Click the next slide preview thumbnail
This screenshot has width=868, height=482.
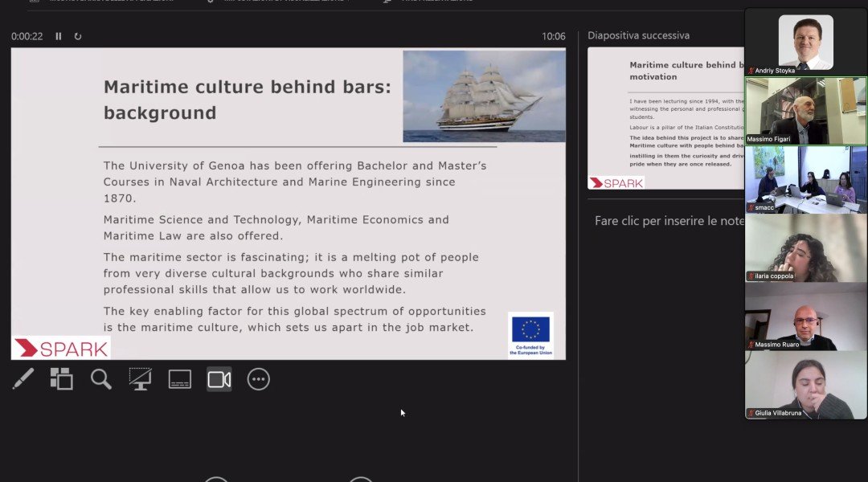(x=665, y=118)
